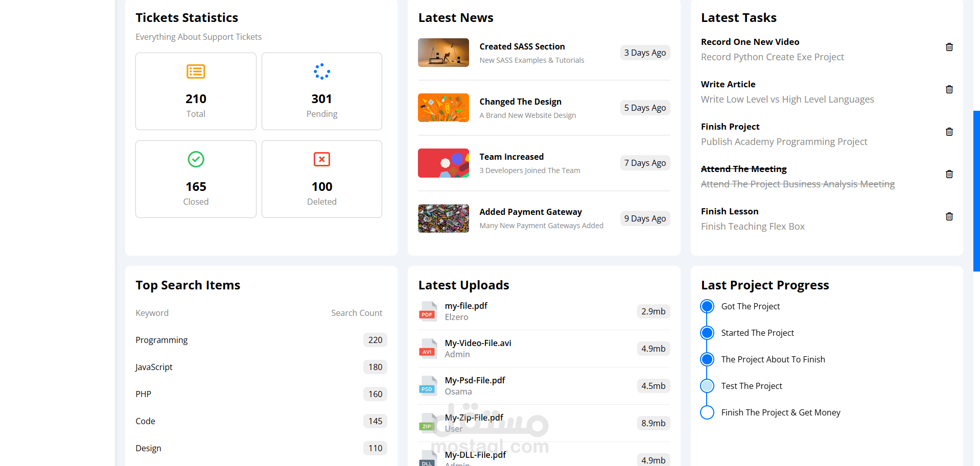
Task: Click the page vertical scrollbar
Action: [x=976, y=191]
